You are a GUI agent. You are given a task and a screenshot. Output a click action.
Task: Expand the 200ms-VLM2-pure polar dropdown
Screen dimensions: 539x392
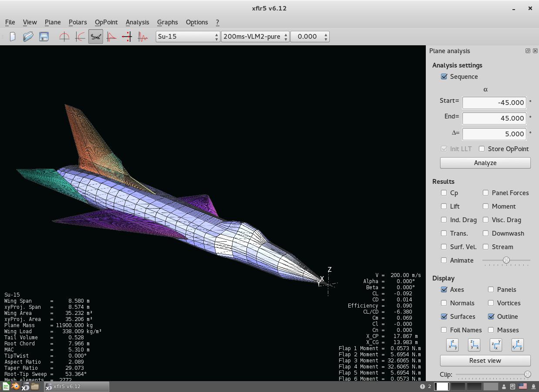coord(255,37)
